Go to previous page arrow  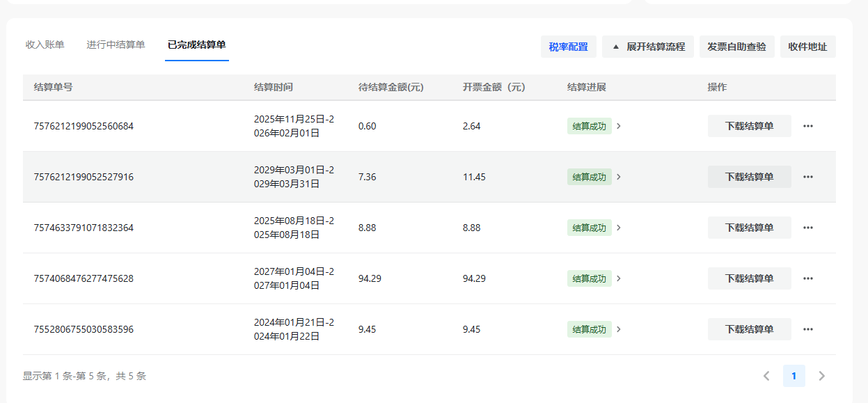766,376
